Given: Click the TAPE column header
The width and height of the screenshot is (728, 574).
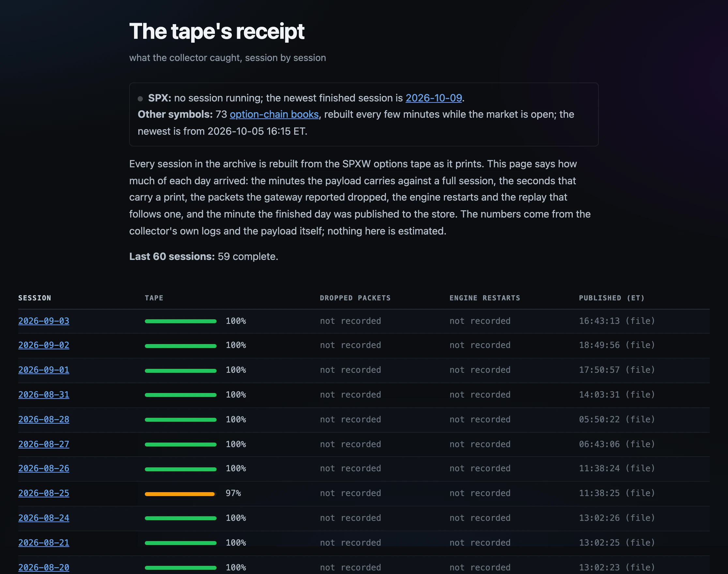Looking at the screenshot, I should pyautogui.click(x=154, y=298).
